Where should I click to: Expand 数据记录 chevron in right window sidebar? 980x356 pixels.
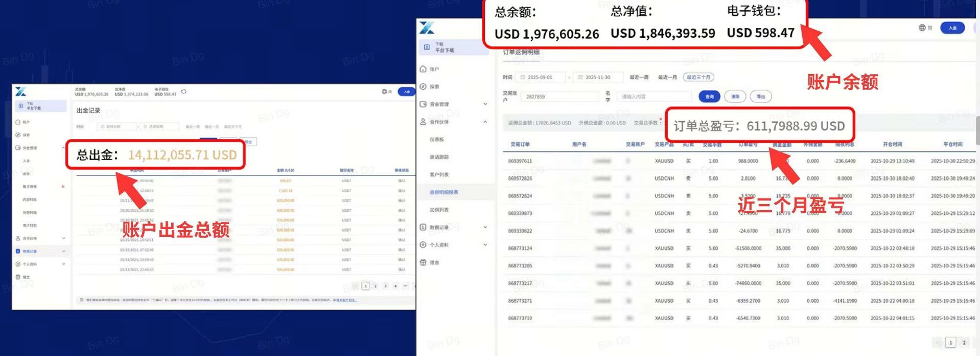[x=485, y=227]
